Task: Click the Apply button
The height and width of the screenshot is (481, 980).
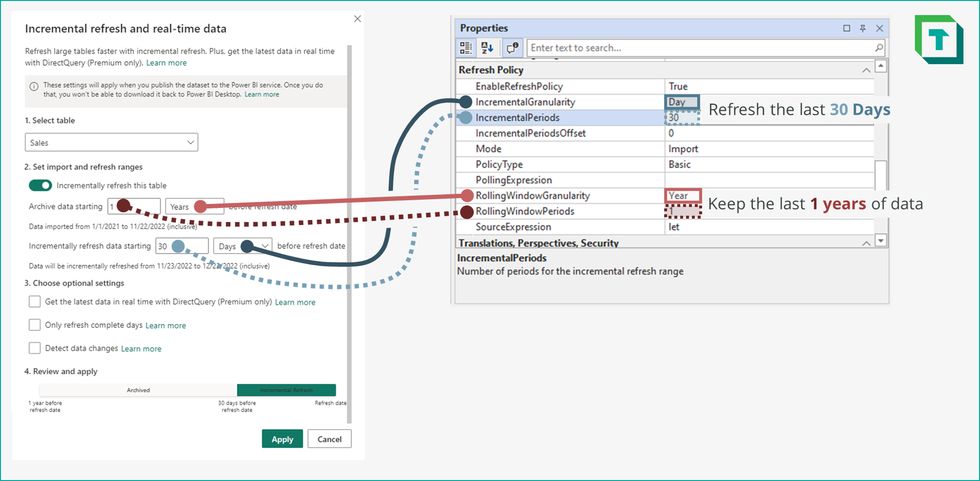Action: pyautogui.click(x=282, y=439)
